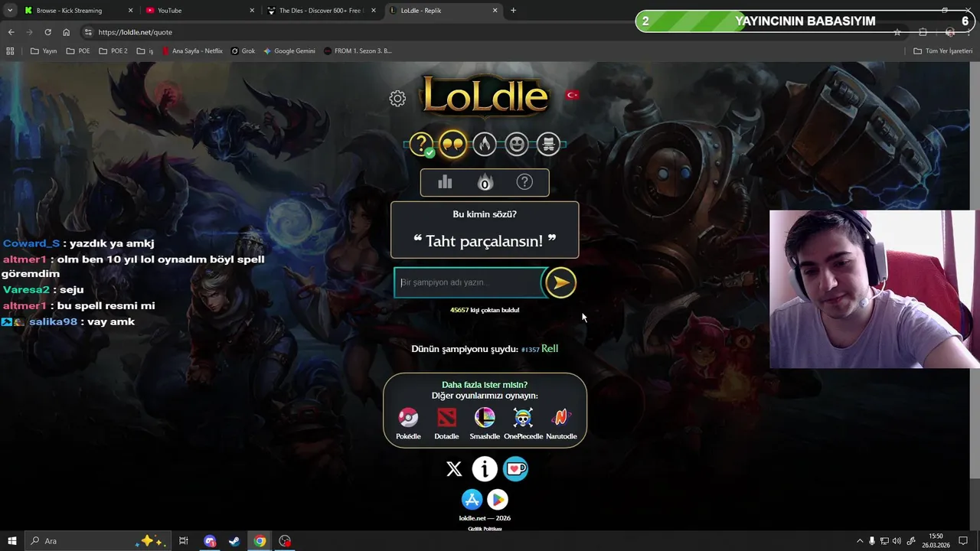Open volume control in system tray
The width and height of the screenshot is (980, 551).
tap(897, 541)
